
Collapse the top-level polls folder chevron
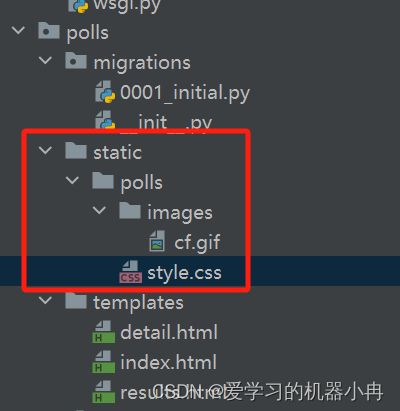(x=18, y=31)
